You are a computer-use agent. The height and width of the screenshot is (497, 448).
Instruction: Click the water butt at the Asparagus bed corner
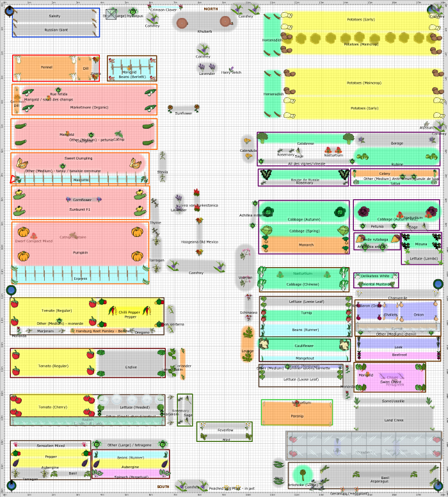pos(438,485)
